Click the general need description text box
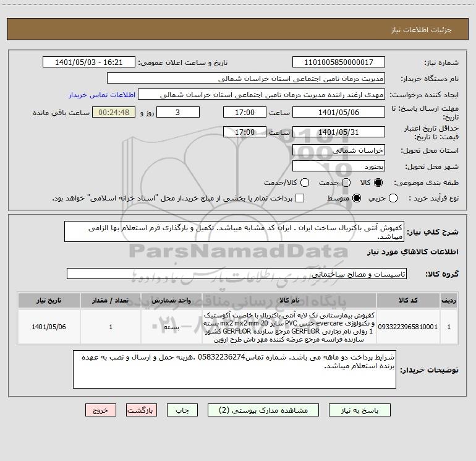The width and height of the screenshot is (476, 461). 234,231
